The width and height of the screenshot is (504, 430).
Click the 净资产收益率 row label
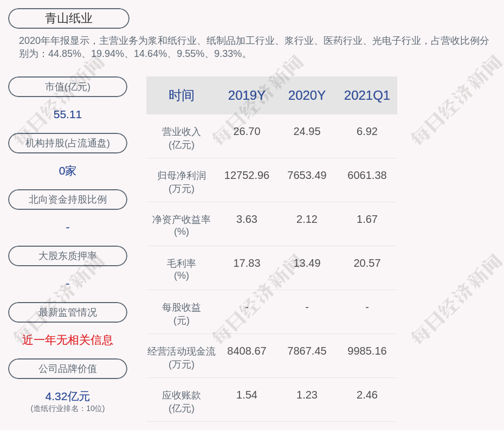point(182,225)
